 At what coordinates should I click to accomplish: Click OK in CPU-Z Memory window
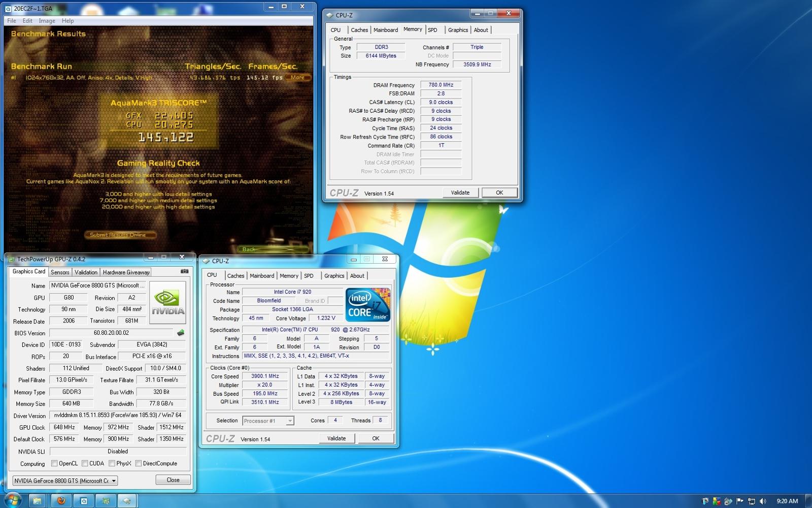tap(499, 193)
